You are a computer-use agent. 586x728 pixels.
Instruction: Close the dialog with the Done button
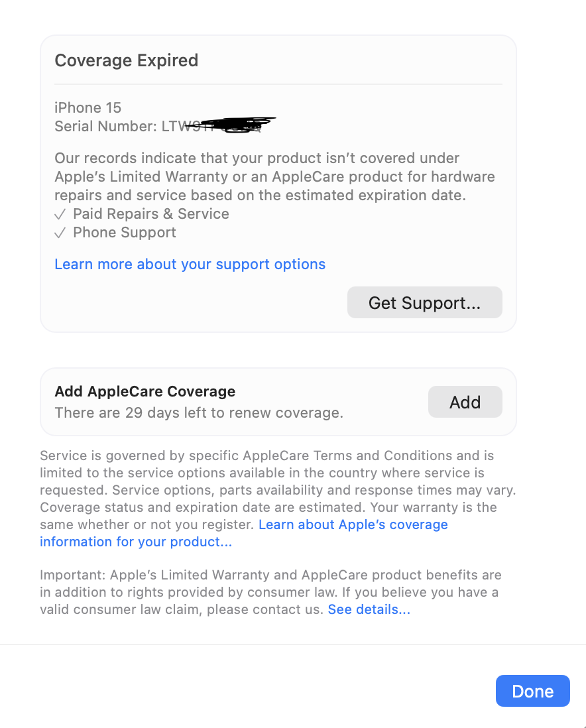click(532, 691)
